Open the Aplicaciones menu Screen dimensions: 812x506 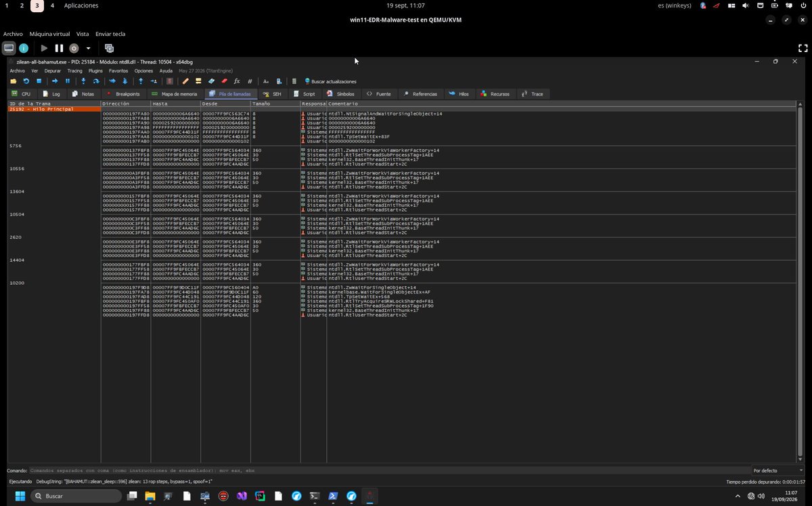pyautogui.click(x=81, y=5)
